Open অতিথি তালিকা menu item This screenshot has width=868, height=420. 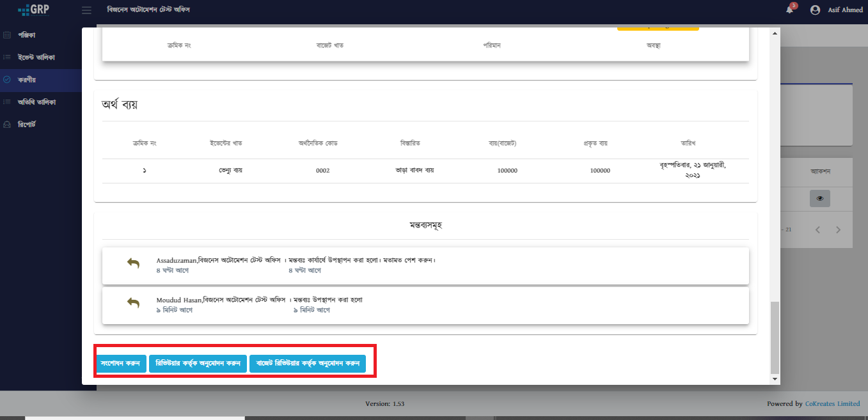point(37,102)
